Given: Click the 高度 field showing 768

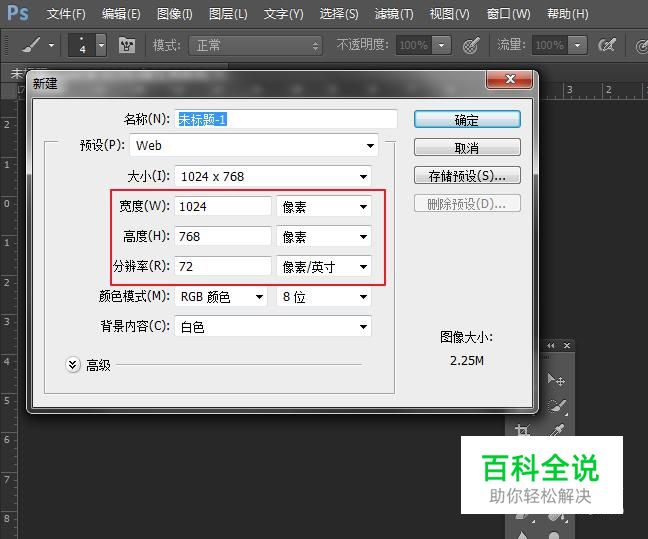Looking at the screenshot, I should [223, 236].
